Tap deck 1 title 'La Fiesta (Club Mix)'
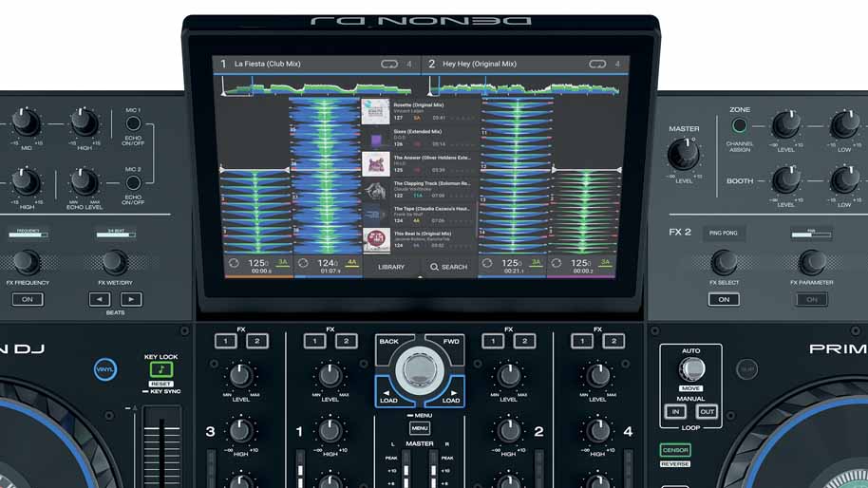This screenshot has height=488, width=868. (268, 64)
